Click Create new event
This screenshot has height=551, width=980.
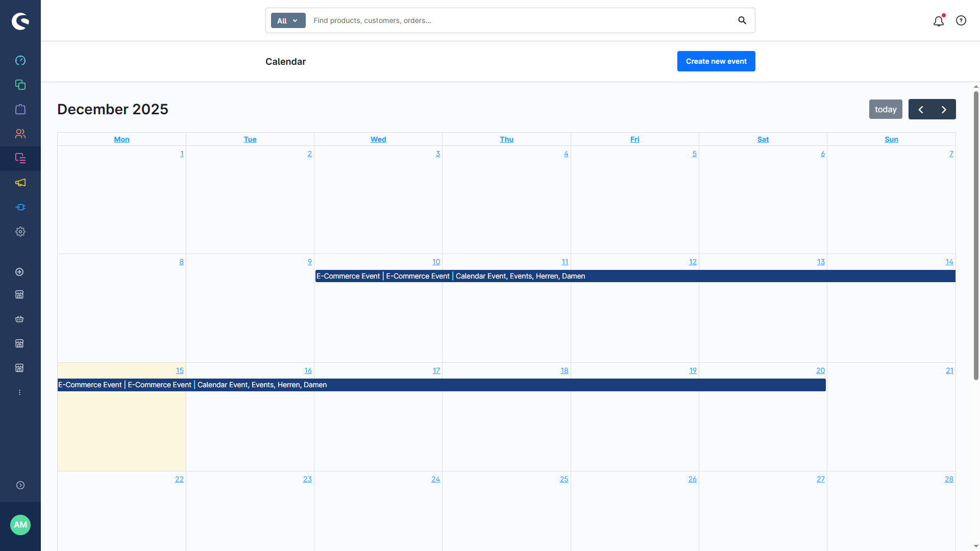(x=716, y=61)
